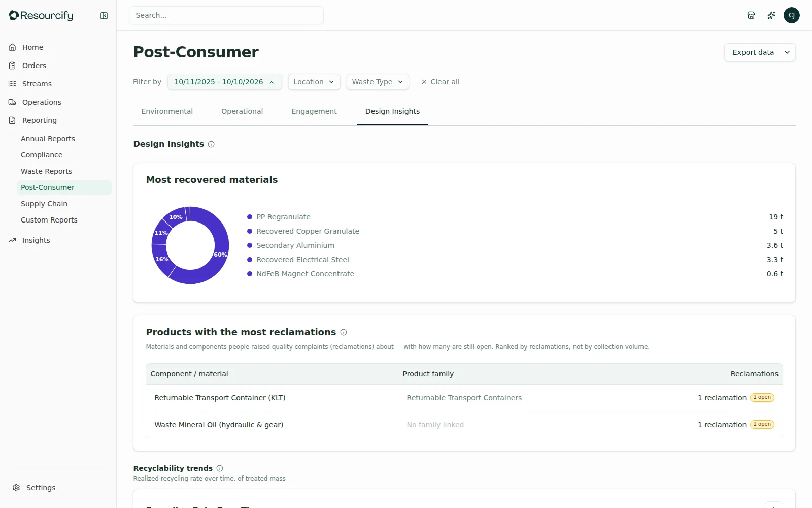Focus the Search input field
The image size is (812, 508).
pos(226,15)
